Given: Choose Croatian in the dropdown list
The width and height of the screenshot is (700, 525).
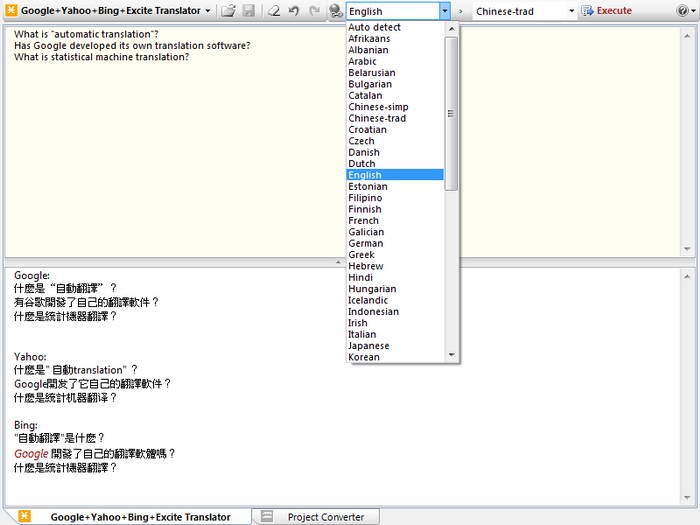Looking at the screenshot, I should [x=395, y=130].
